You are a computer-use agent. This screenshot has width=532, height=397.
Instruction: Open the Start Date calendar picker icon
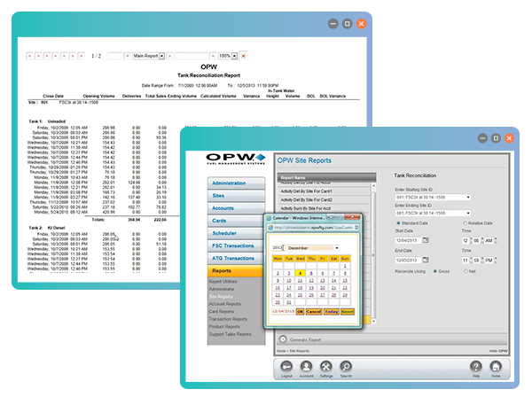426,240
